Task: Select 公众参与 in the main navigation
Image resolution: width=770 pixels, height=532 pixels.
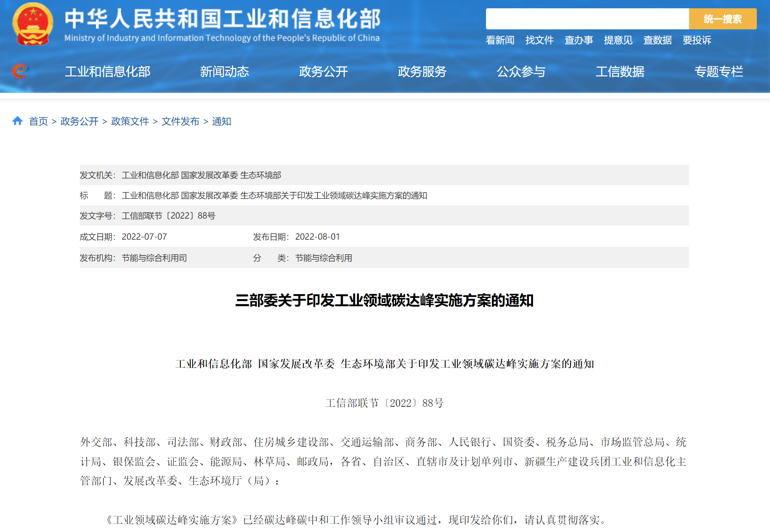Action: (521, 71)
